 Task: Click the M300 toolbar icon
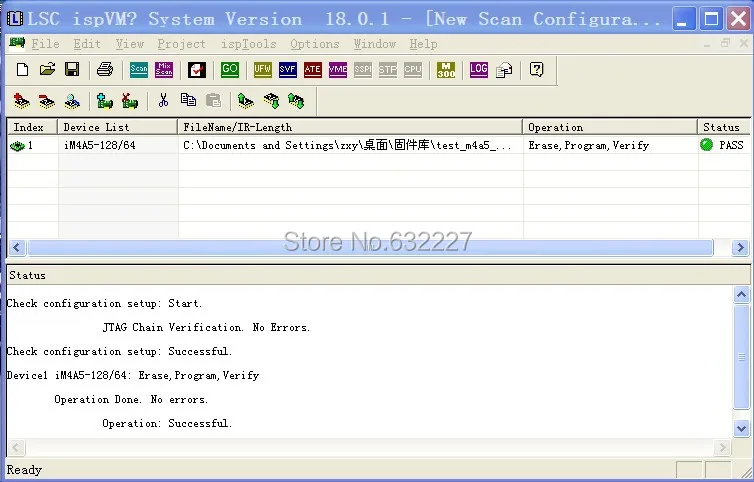point(446,70)
